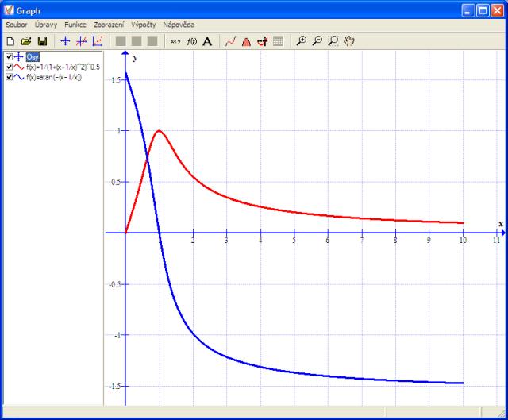Select the Zoom in magnifier icon
Screen dimensions: 508x420
coord(301,40)
